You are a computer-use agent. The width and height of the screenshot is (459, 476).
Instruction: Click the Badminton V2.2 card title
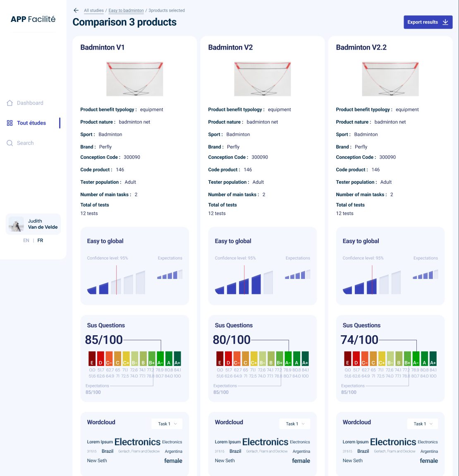coord(361,47)
